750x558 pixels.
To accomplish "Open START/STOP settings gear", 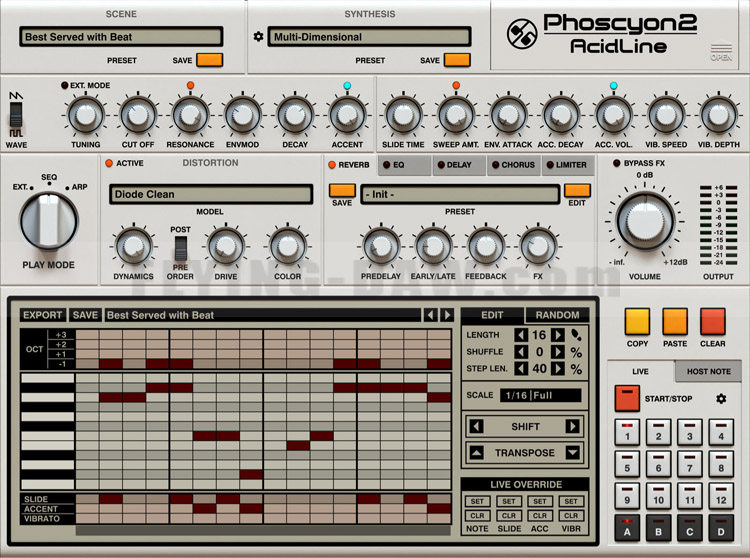I will click(721, 398).
